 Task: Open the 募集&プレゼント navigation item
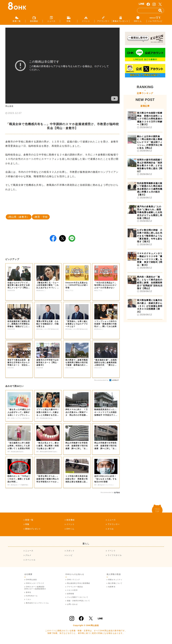[120, 19]
